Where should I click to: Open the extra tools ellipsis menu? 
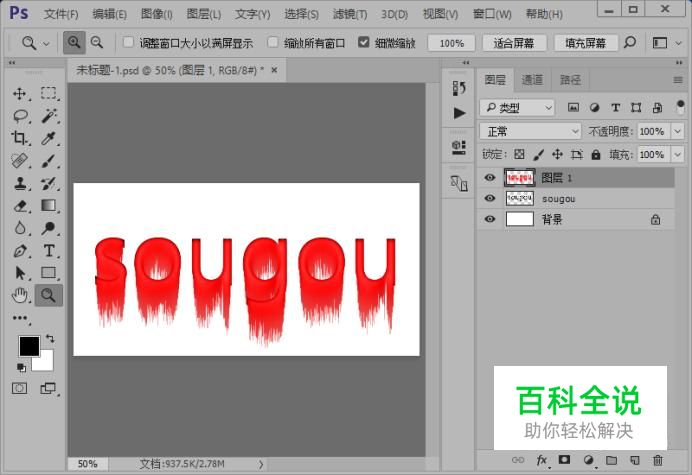click(20, 318)
